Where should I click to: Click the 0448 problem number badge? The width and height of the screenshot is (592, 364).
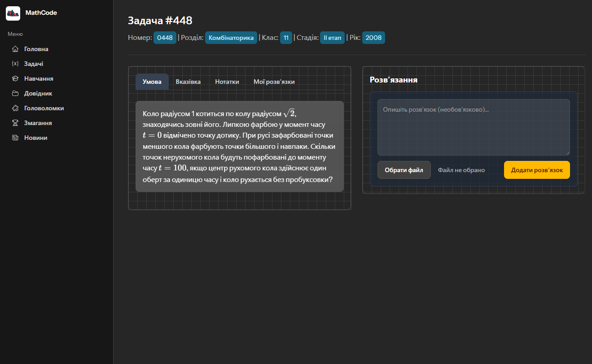[165, 38]
